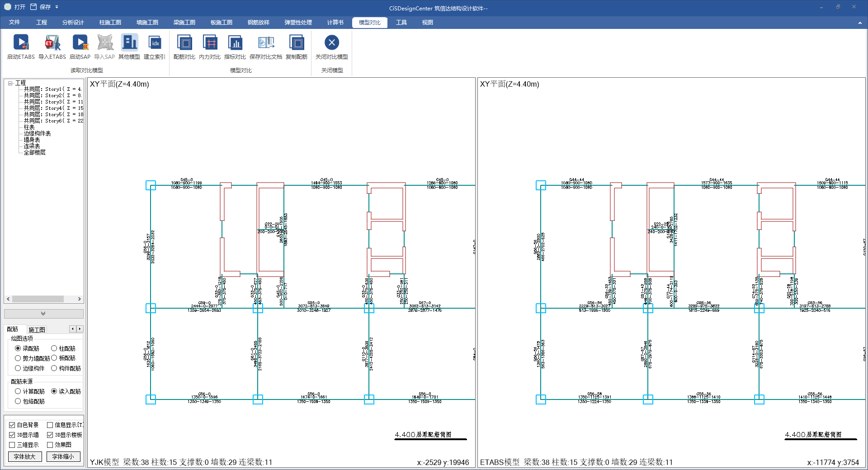Launch SAP with the 启动SAP icon
Image resolution: width=868 pixels, height=470 pixels.
click(80, 43)
